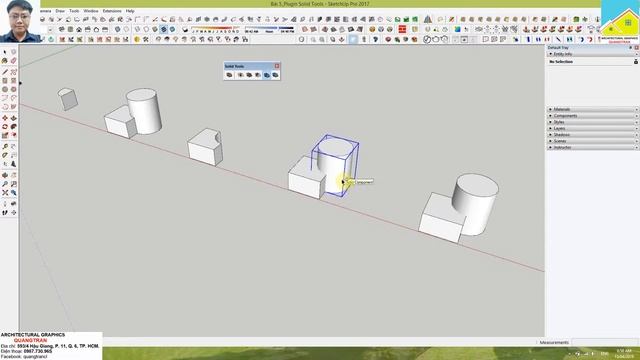The width and height of the screenshot is (640, 360).
Task: Select the Orbit tool
Action: click(5, 176)
